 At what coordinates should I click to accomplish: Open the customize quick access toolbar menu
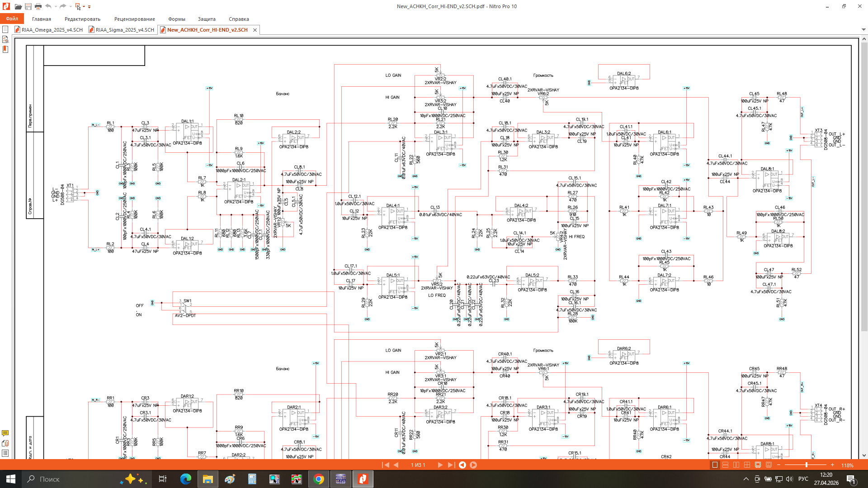pyautogui.click(x=89, y=6)
